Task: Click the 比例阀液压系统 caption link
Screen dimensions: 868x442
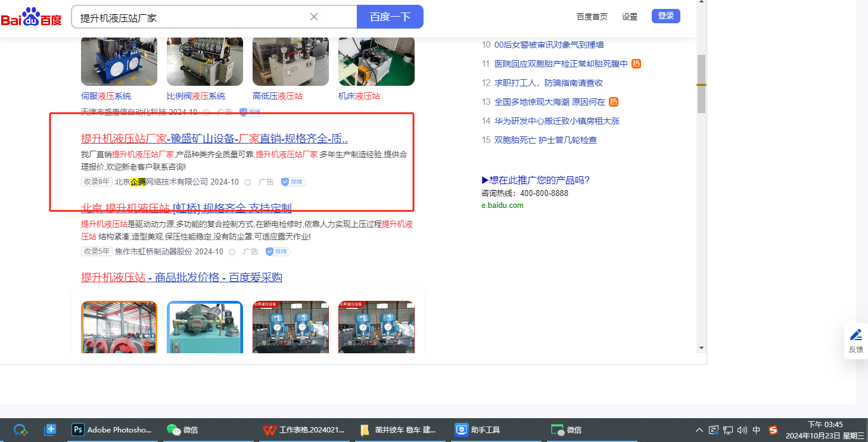Action: (196, 96)
